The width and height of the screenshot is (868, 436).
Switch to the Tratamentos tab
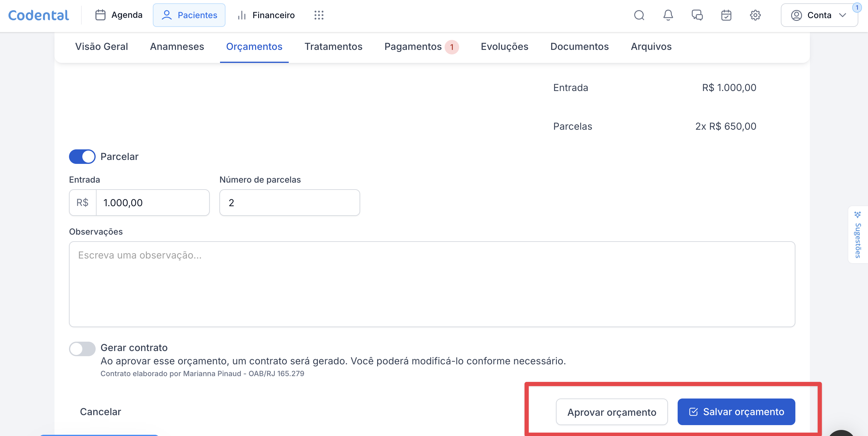333,47
